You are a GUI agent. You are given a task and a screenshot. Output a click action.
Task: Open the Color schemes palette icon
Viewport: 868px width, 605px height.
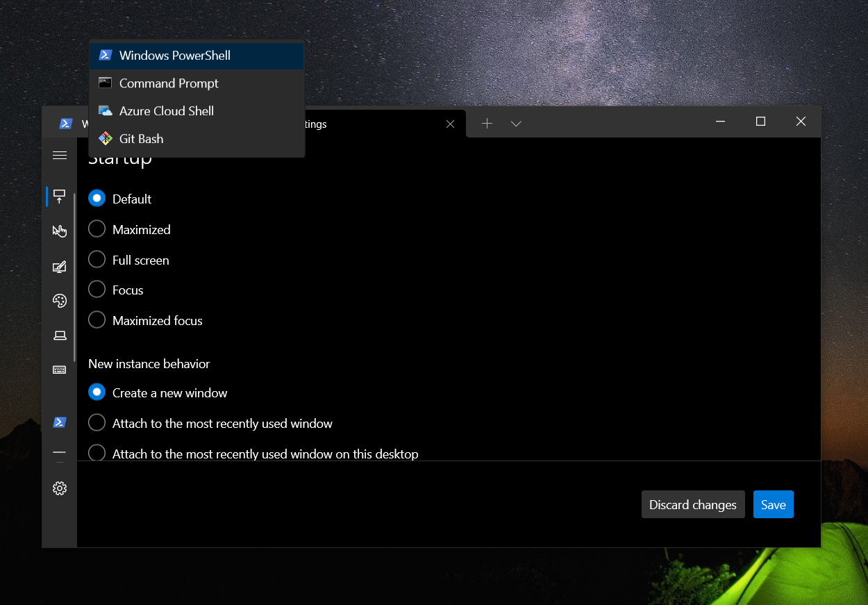[60, 300]
